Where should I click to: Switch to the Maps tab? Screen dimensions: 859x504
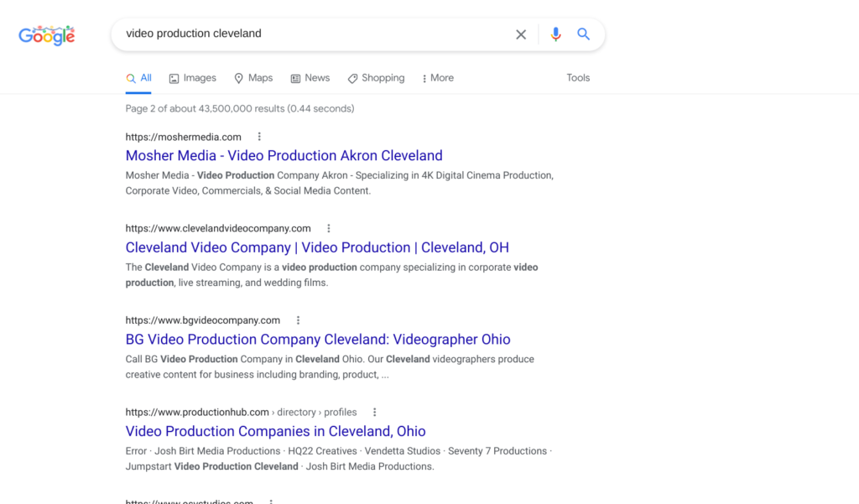coord(252,78)
